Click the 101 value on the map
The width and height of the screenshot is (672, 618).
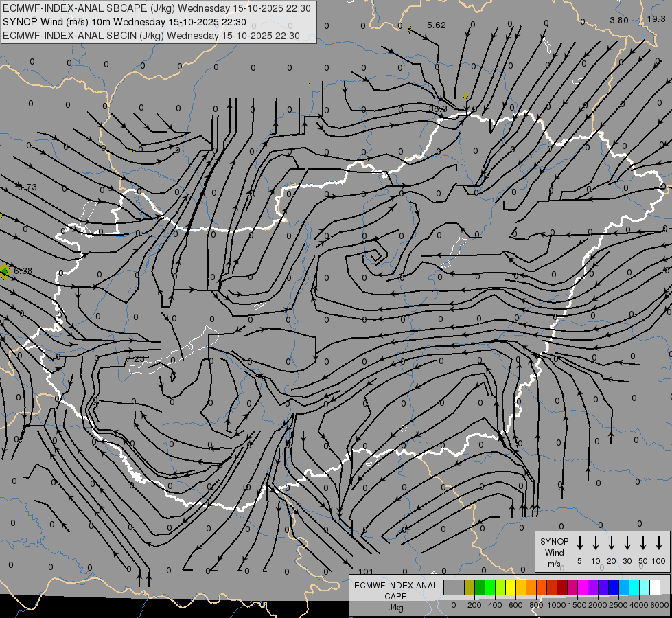tap(366, 571)
